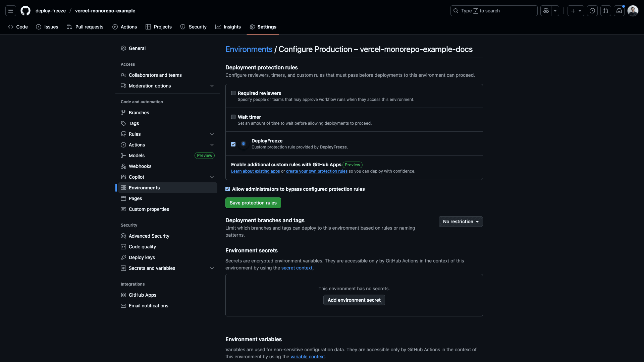The height and width of the screenshot is (362, 644).
Task: Open the No restriction branches dropdown
Action: point(461,222)
